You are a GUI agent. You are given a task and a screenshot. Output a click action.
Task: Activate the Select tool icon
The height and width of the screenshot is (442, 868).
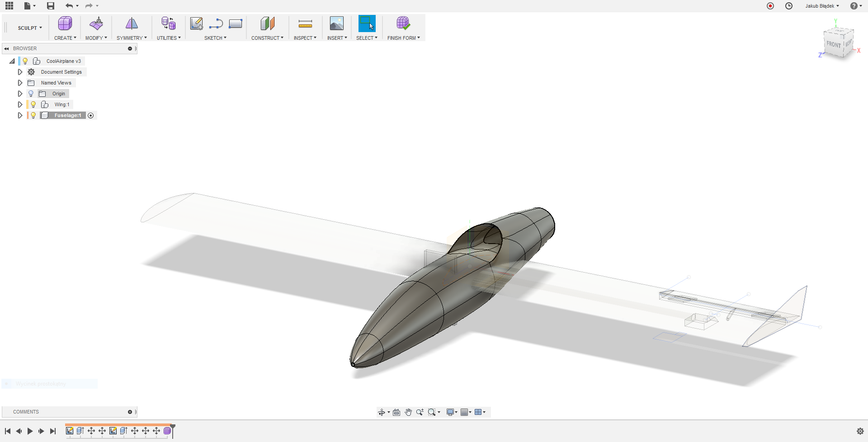click(367, 24)
